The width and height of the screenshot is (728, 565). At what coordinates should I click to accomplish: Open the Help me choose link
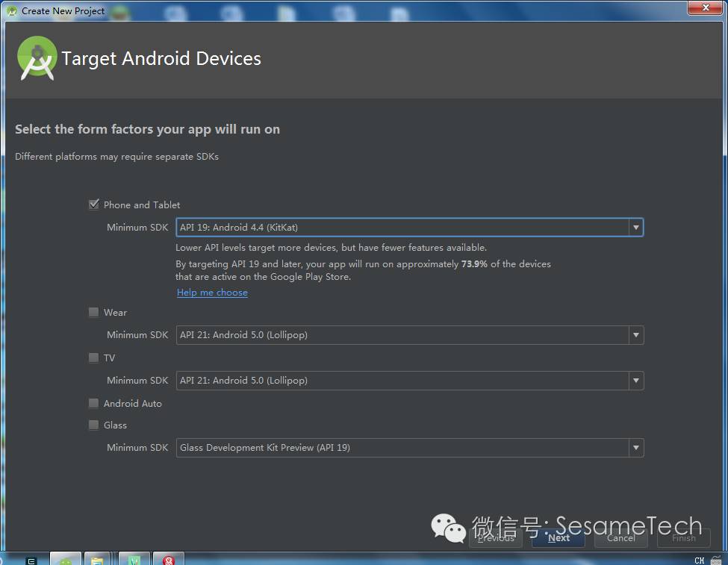click(212, 293)
